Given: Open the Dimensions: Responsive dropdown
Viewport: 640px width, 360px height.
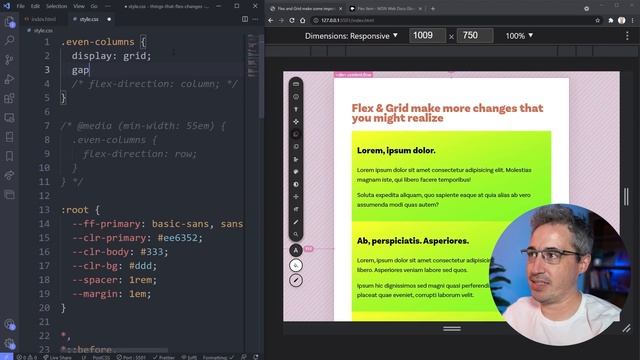Looking at the screenshot, I should click(x=351, y=36).
